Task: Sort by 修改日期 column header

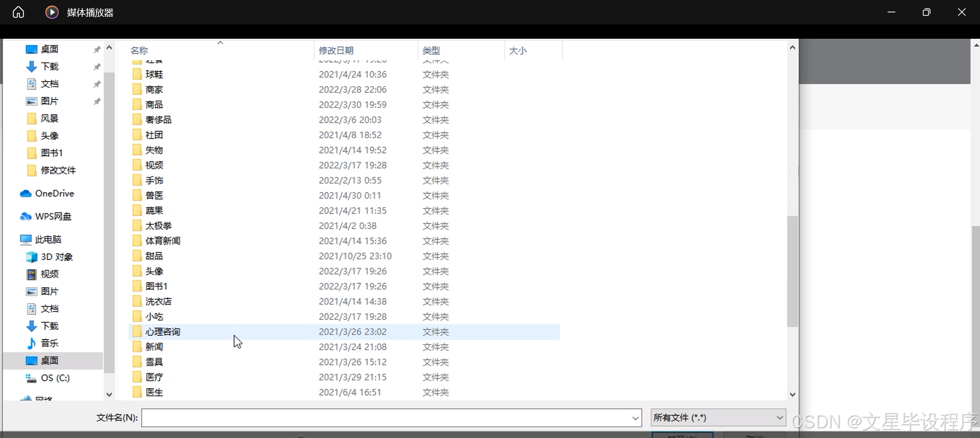Action: (336, 50)
